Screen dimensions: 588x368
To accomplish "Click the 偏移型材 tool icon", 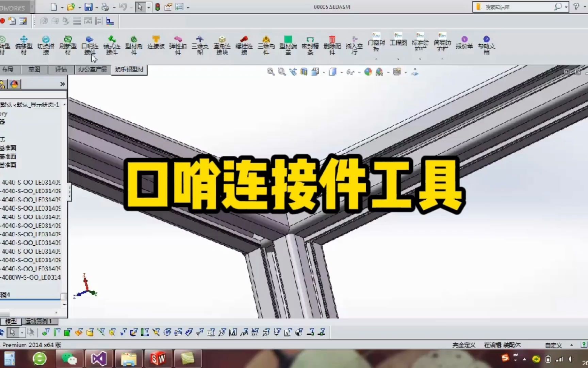I will pyautogui.click(x=23, y=46).
